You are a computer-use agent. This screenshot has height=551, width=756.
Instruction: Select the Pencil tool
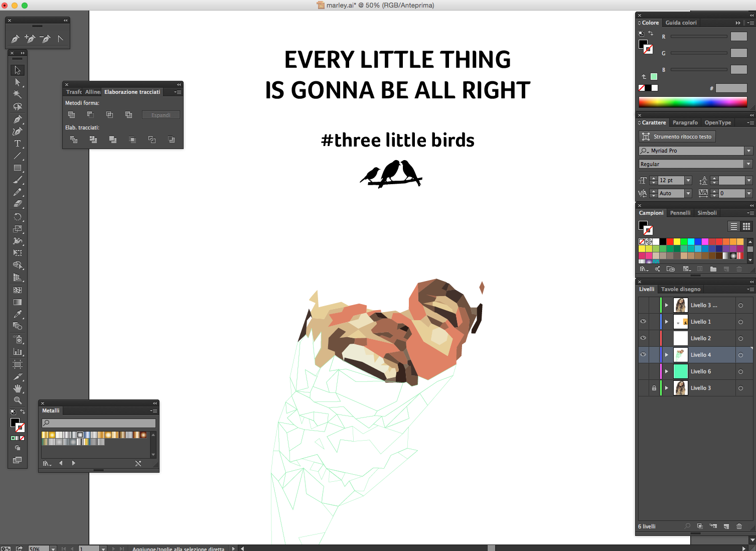pos(18,192)
